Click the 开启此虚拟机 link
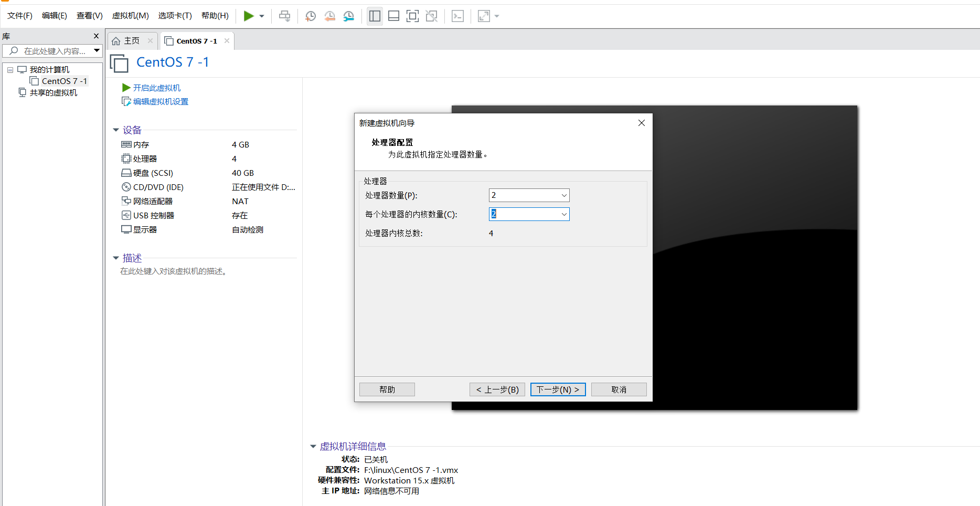980x506 pixels. (157, 88)
